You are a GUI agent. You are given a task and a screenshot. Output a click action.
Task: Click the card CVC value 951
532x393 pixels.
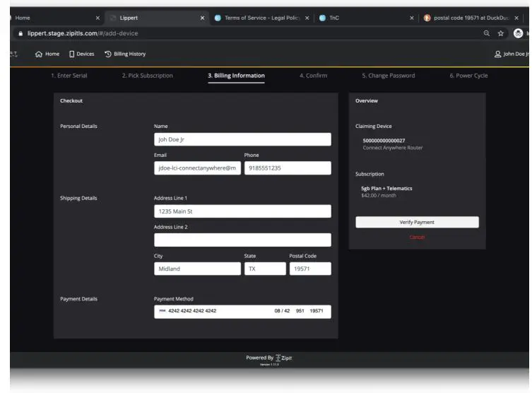300,311
